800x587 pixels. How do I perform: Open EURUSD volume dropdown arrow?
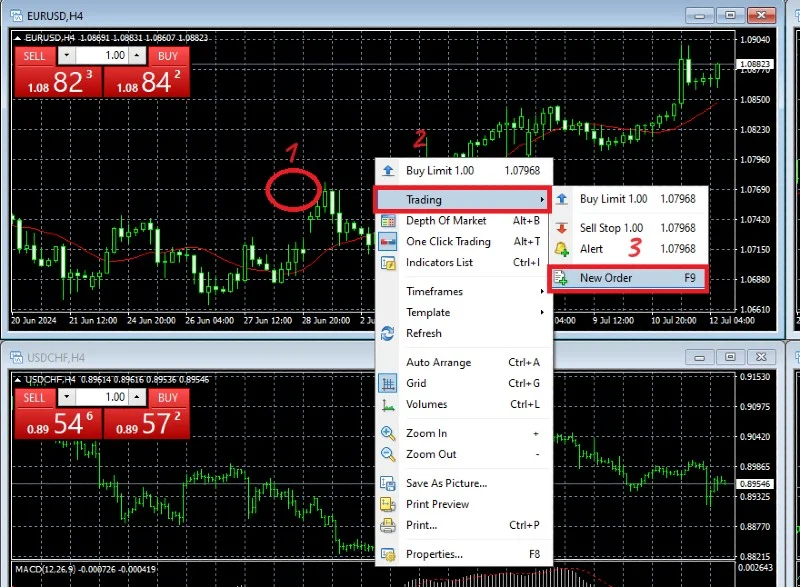coord(67,55)
